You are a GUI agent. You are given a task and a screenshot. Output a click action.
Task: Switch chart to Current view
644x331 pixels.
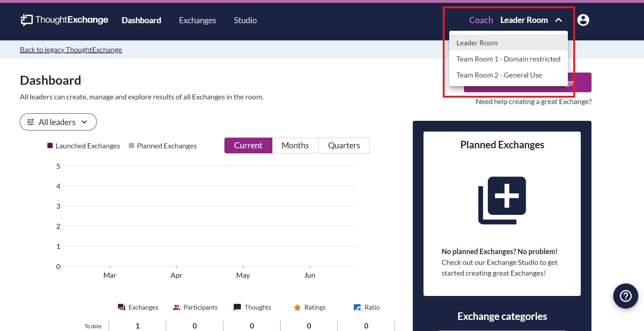248,145
